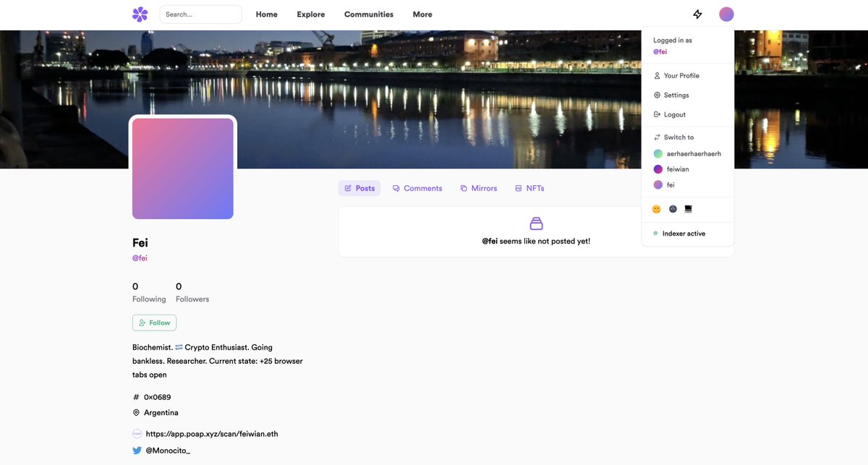The image size is (868, 465).
Task: Open the Home page
Action: 267,14
